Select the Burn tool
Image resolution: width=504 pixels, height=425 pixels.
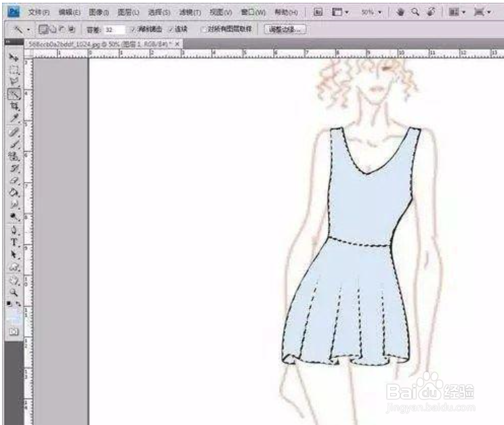click(14, 217)
